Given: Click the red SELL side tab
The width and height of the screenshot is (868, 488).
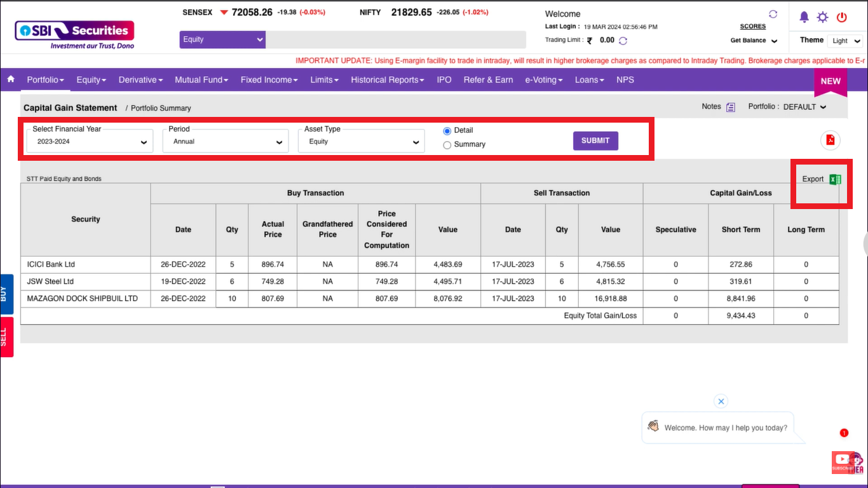Looking at the screenshot, I should point(6,337).
